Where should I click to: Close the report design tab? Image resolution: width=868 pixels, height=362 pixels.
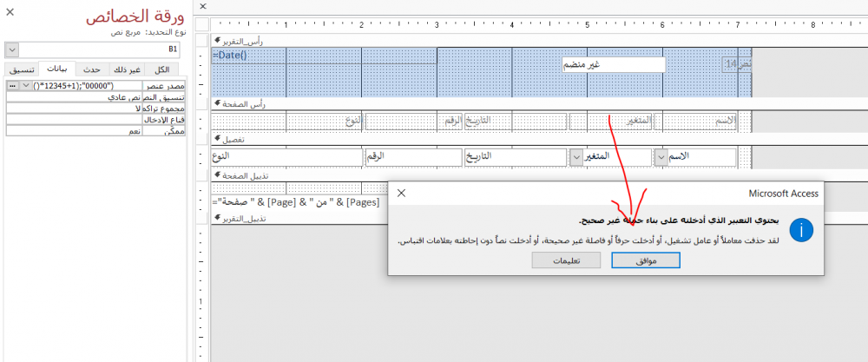[201, 7]
